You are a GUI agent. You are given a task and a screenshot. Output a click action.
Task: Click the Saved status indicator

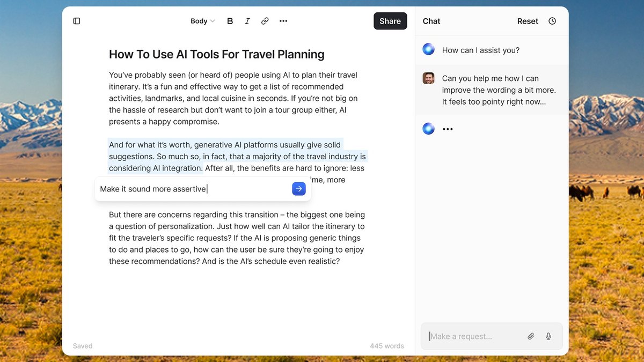click(x=83, y=346)
